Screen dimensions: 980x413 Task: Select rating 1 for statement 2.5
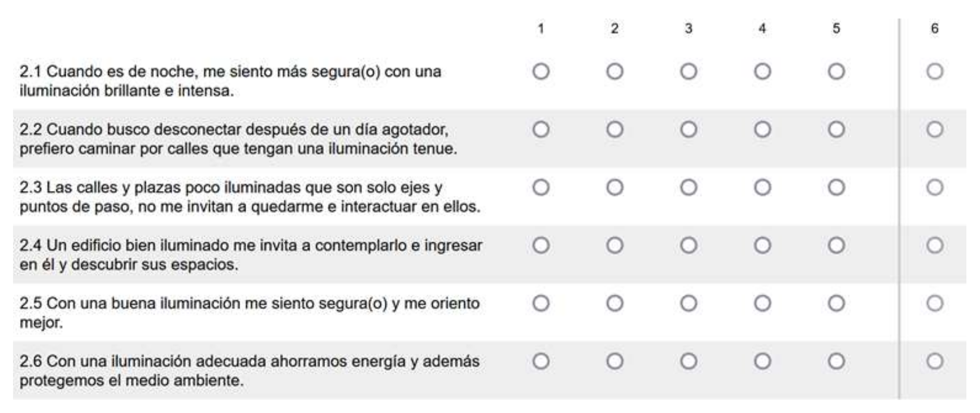pos(541,303)
